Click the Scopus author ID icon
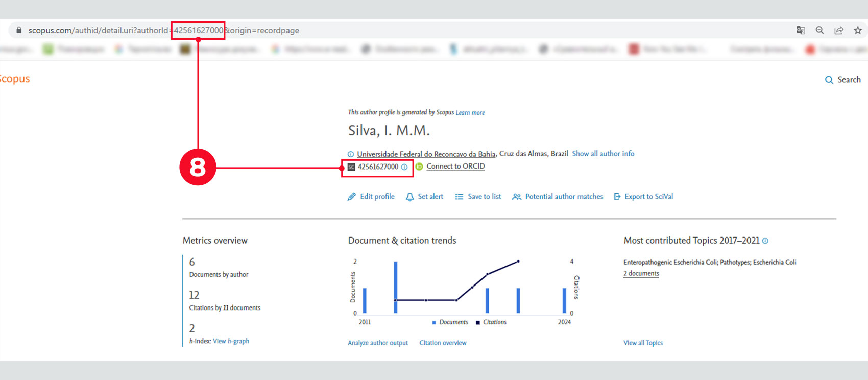 coord(351,167)
